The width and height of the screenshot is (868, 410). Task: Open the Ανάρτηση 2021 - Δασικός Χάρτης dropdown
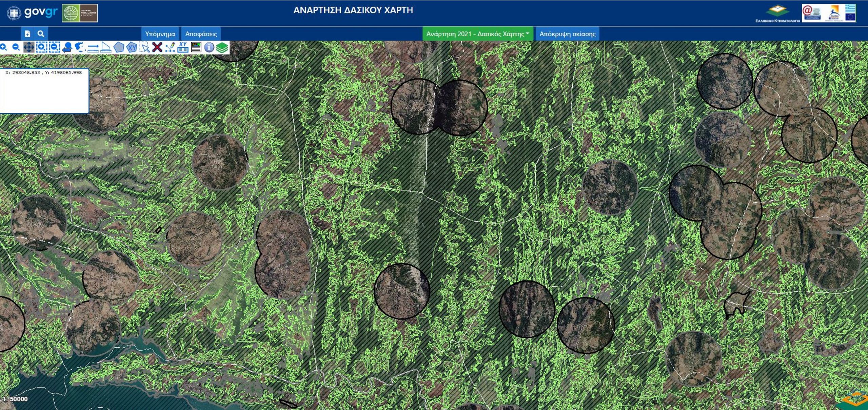click(x=478, y=34)
